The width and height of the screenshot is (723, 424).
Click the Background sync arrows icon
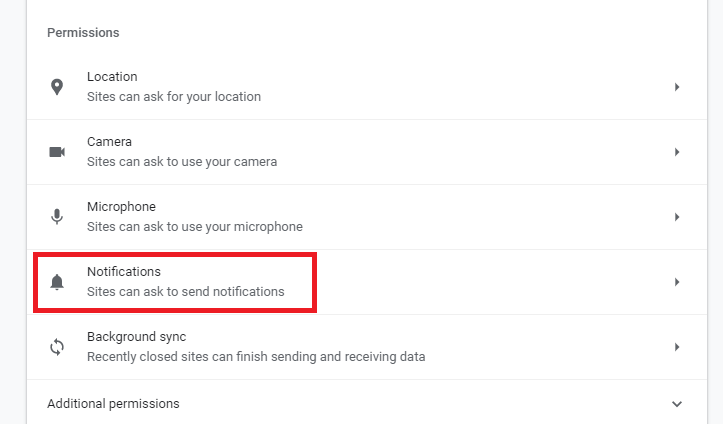57,347
